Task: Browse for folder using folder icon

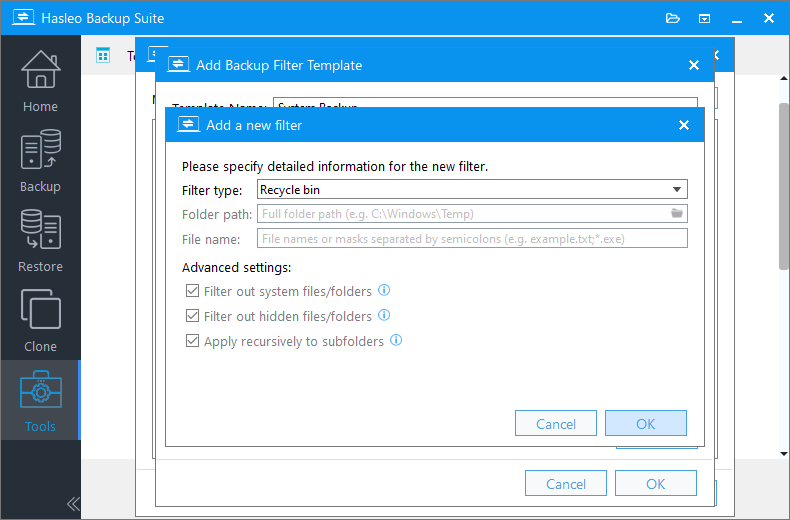Action: pos(677,213)
